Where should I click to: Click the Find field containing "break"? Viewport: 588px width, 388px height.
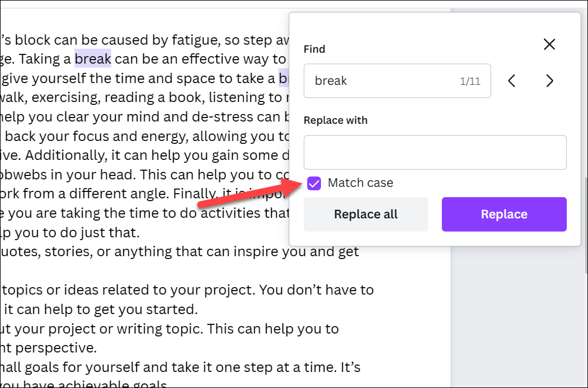click(x=397, y=81)
